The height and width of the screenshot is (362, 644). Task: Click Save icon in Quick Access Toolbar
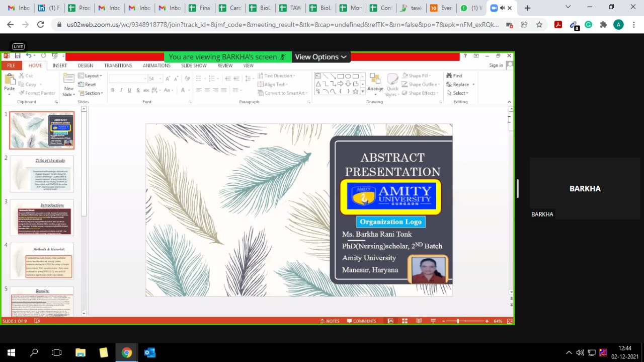(18, 56)
